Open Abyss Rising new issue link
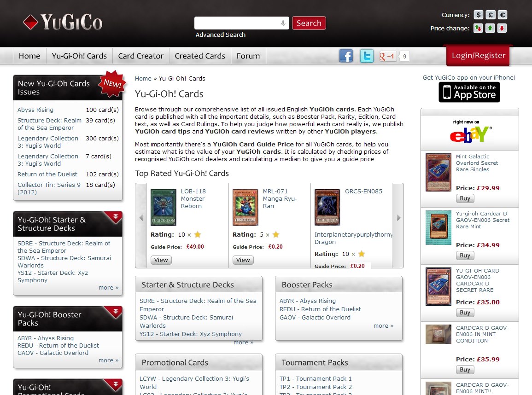The height and width of the screenshot is (395, 532). tap(35, 110)
